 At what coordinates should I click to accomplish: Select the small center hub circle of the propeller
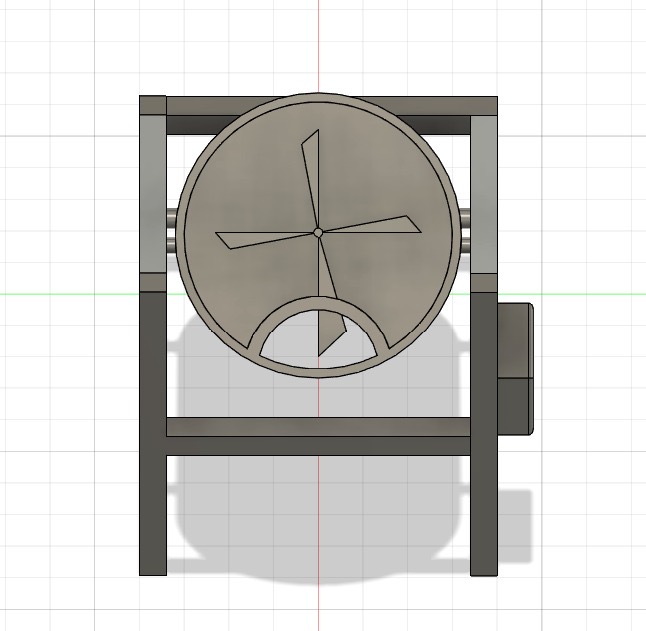(318, 233)
